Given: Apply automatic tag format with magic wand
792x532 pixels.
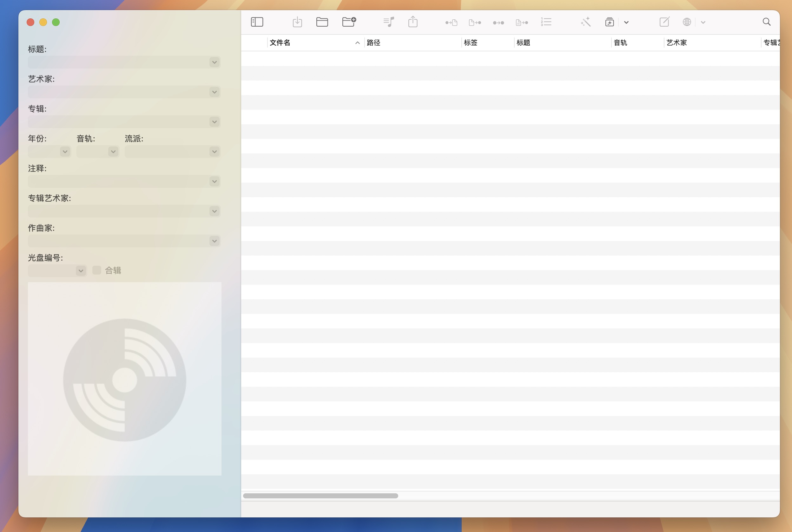Looking at the screenshot, I should 586,22.
